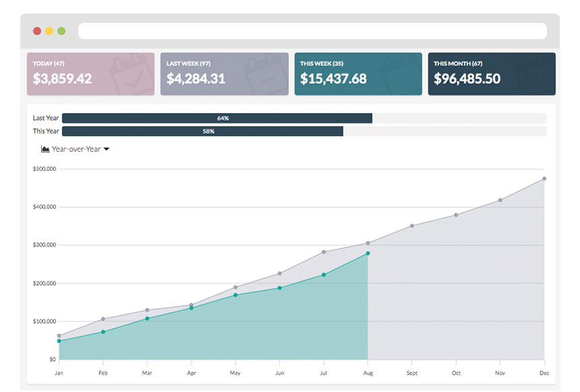Click the browser address bar
Screen dimensions: 580x392
312,30
